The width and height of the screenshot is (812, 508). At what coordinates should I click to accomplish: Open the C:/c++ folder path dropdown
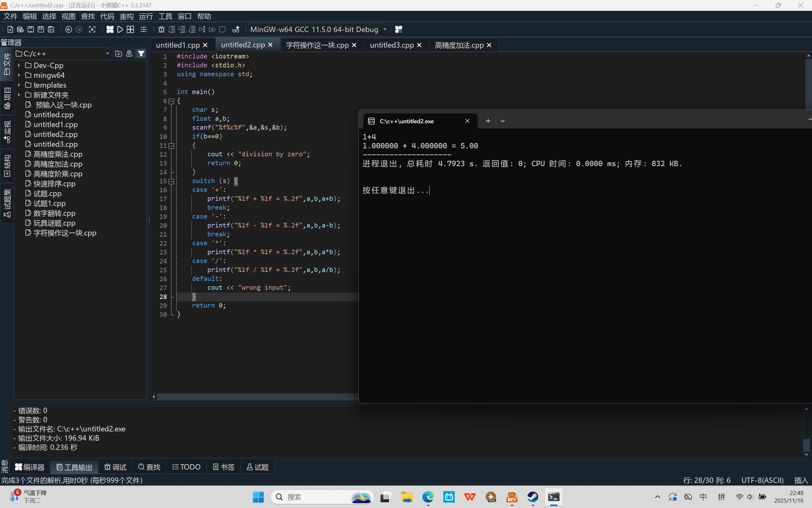coord(107,54)
